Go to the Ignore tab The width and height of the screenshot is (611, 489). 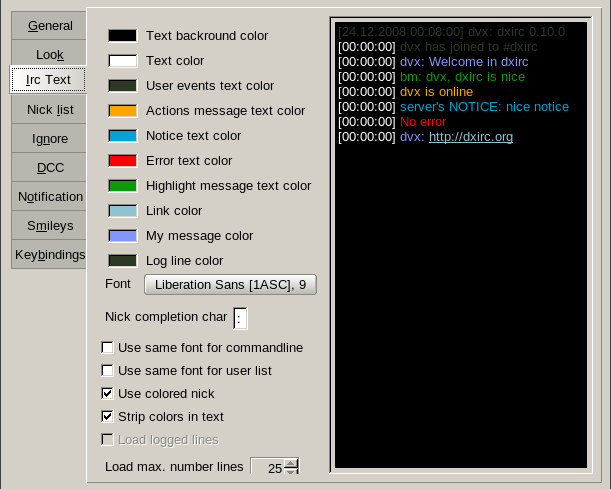[49, 139]
